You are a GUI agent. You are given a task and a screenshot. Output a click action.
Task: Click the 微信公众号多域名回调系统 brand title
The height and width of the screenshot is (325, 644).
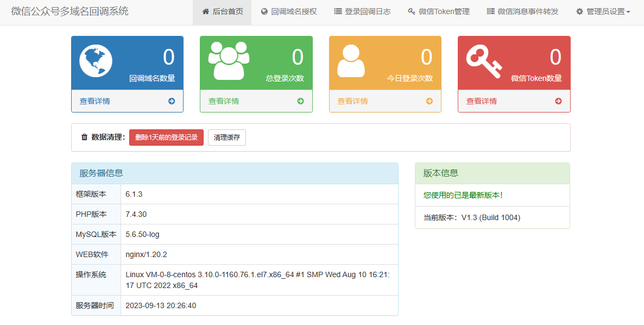click(x=70, y=11)
